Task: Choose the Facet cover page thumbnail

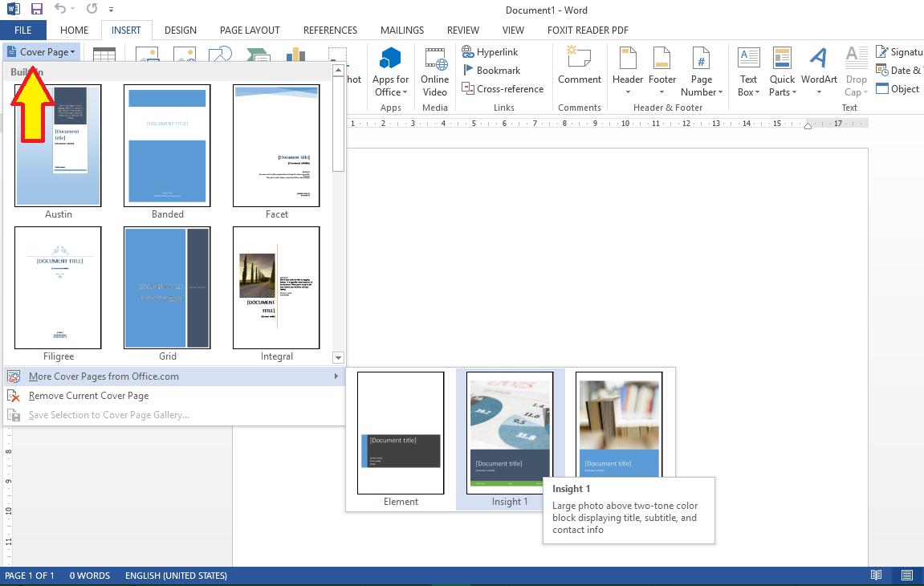Action: (276, 146)
